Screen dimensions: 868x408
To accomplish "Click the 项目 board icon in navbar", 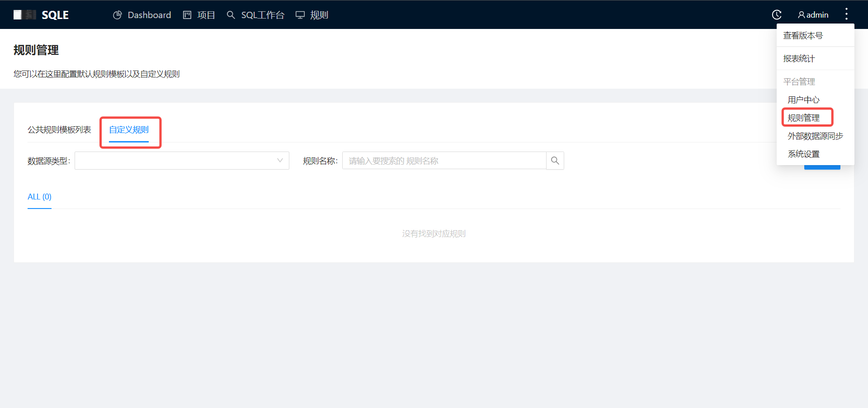I will point(187,15).
